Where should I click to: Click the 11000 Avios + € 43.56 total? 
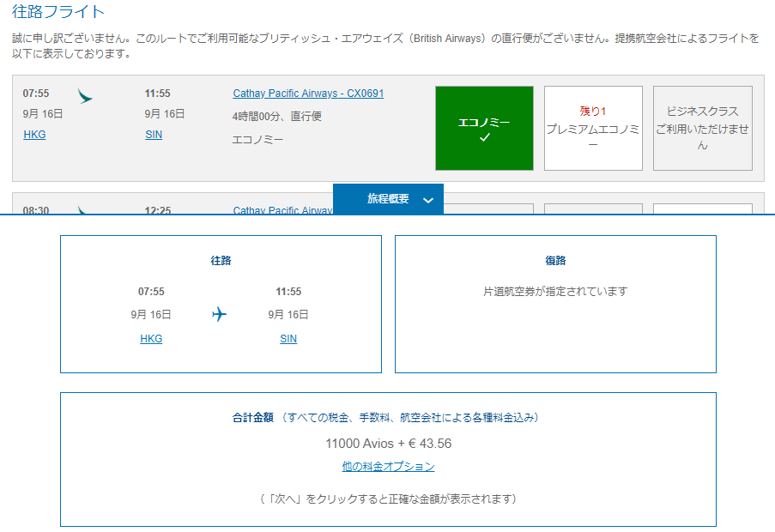coord(389,444)
